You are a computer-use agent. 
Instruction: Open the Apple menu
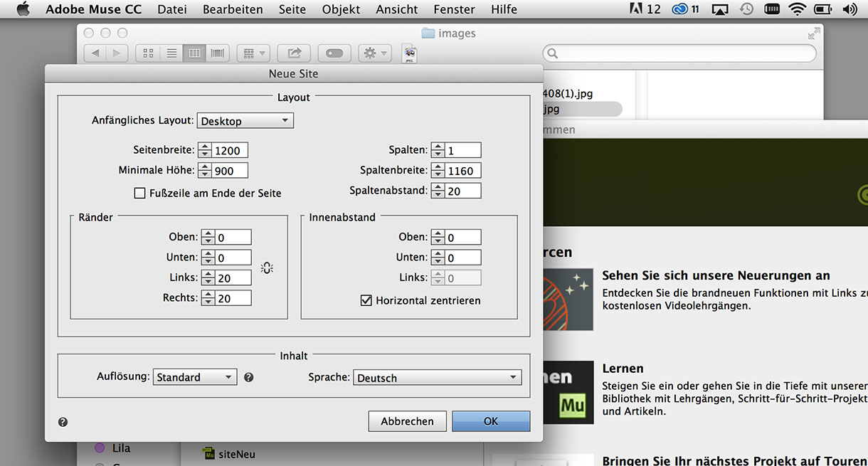(23, 9)
